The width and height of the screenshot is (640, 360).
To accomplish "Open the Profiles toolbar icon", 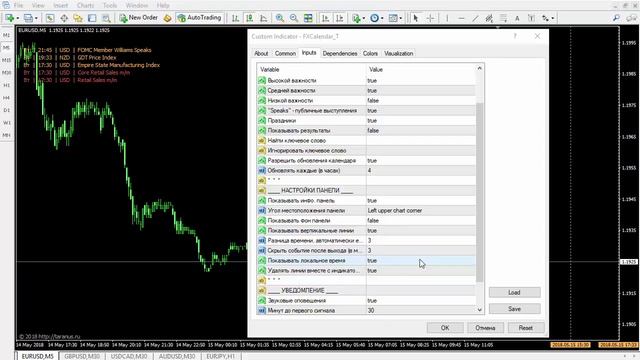I will [28, 18].
